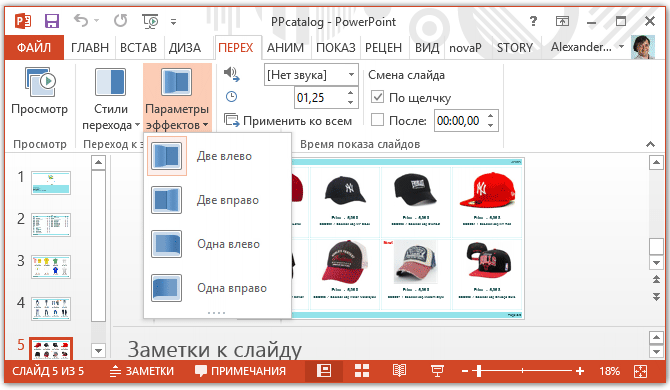The width and height of the screenshot is (670, 390).
Task: Start Slide Show from status bar
Action: (x=437, y=371)
